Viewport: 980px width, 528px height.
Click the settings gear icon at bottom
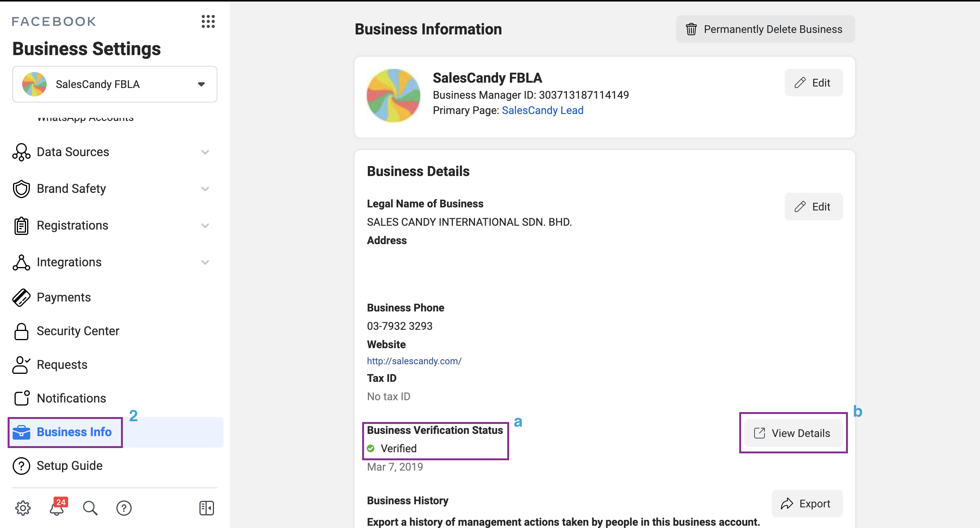pos(23,508)
